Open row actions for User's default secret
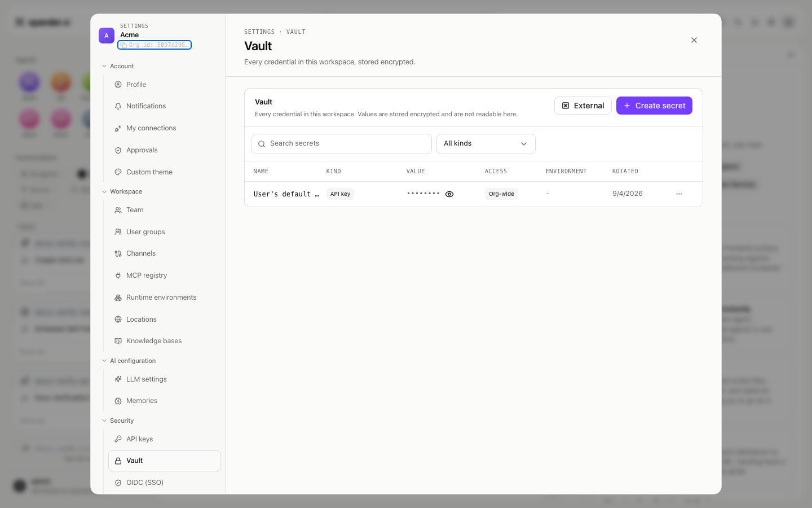 [679, 194]
